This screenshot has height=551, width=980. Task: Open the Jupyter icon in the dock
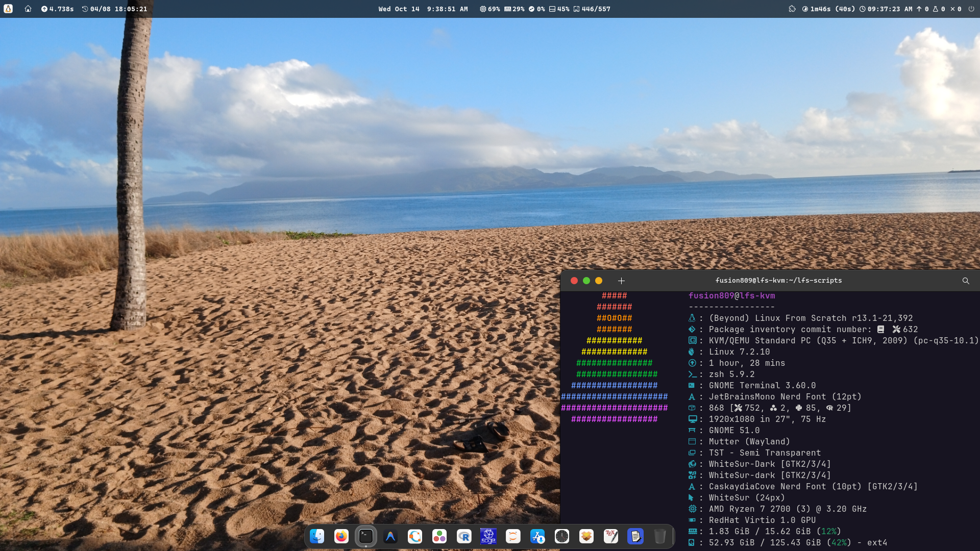pos(513,536)
